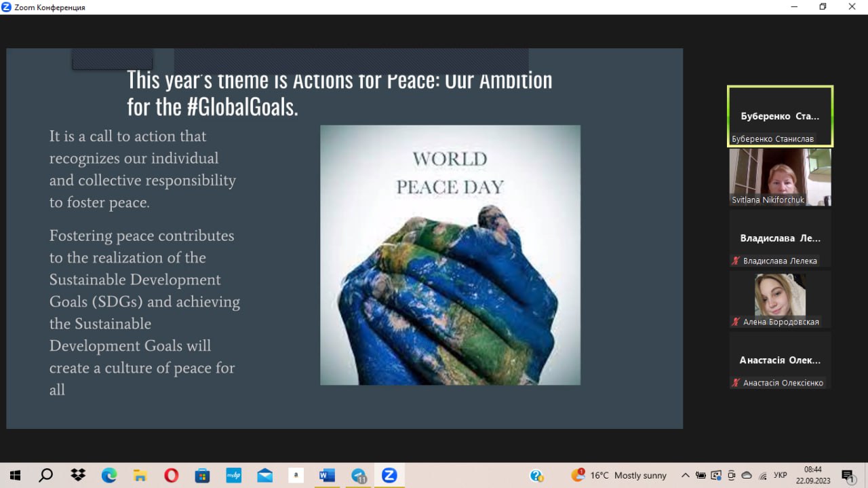Screen dimensions: 868x488
Task: Click the paragraph starting 'Fostering peace contributes'
Action: (144, 312)
